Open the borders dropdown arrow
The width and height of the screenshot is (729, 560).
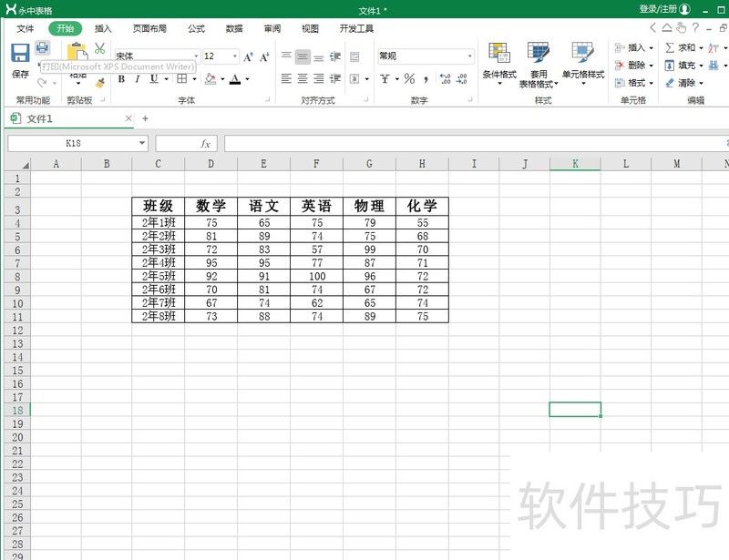(x=194, y=79)
